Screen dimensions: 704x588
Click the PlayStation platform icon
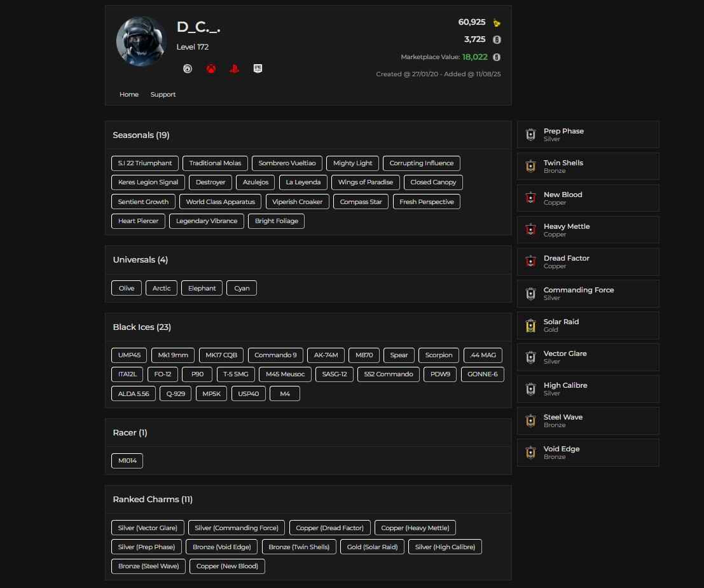pos(234,69)
